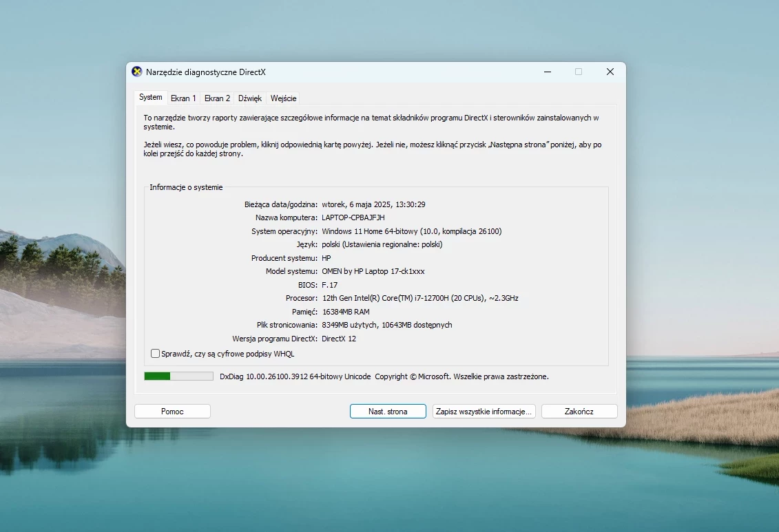The width and height of the screenshot is (779, 532).
Task: Click the 'Procesor:' label
Action: (x=302, y=298)
